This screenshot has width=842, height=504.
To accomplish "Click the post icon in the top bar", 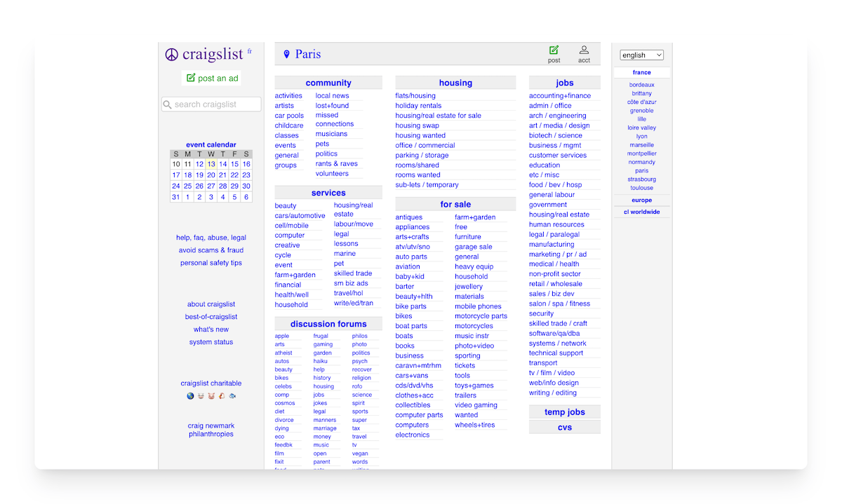I will pos(554,50).
